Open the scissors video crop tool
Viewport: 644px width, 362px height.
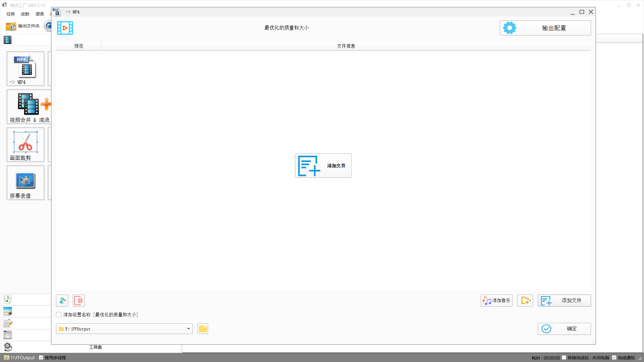[26, 145]
